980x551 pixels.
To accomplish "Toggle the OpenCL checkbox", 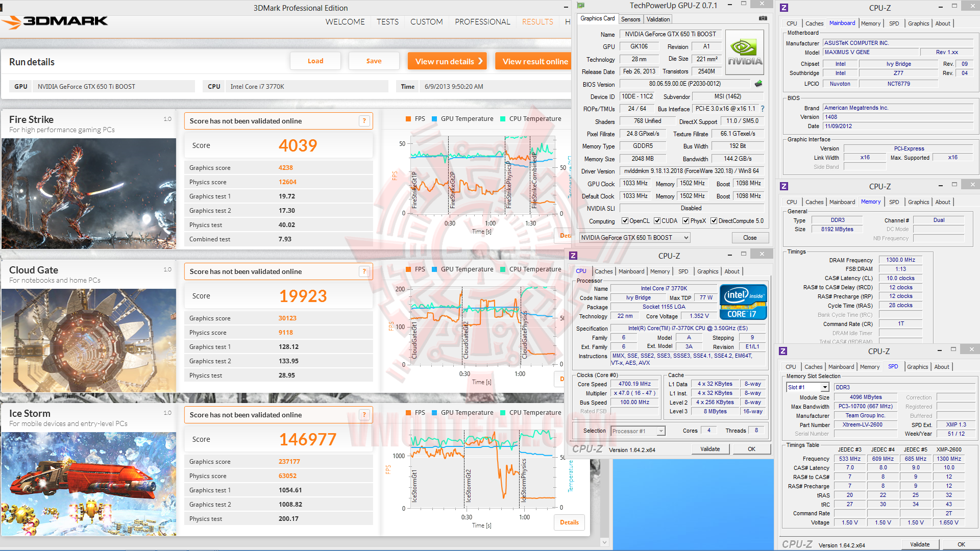I will tap(625, 221).
